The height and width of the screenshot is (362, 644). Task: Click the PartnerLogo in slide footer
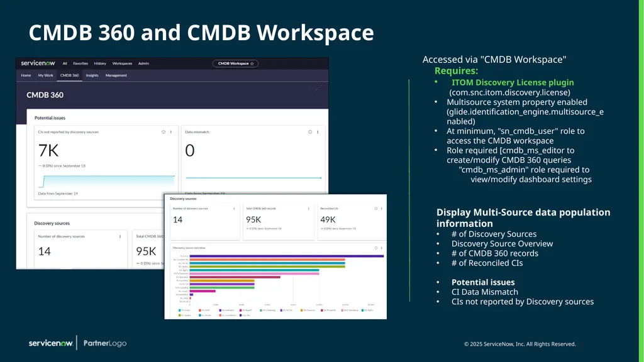point(105,343)
